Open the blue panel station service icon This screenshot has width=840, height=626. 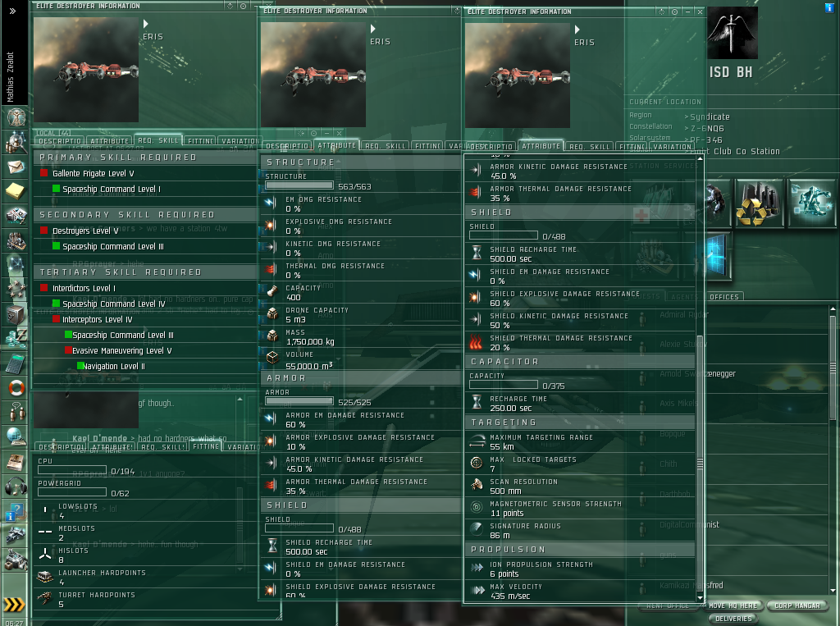(x=717, y=255)
